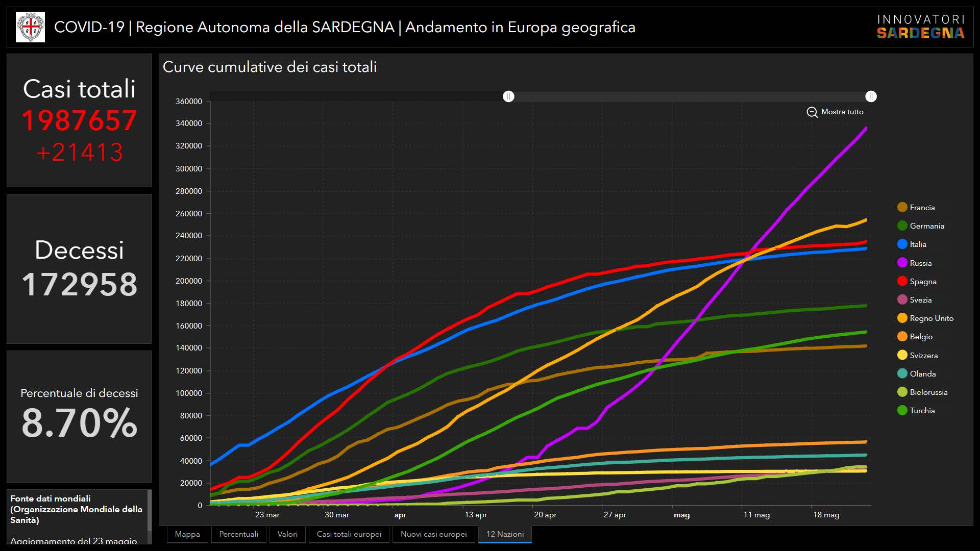Click the Svizzera yellow legend color dot
This screenshot has width=980, height=551.
pyautogui.click(x=902, y=355)
